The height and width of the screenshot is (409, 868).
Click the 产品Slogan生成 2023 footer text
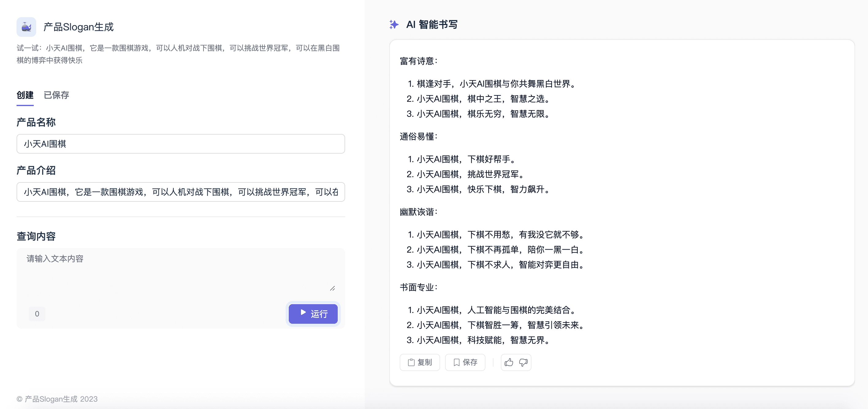(x=57, y=399)
